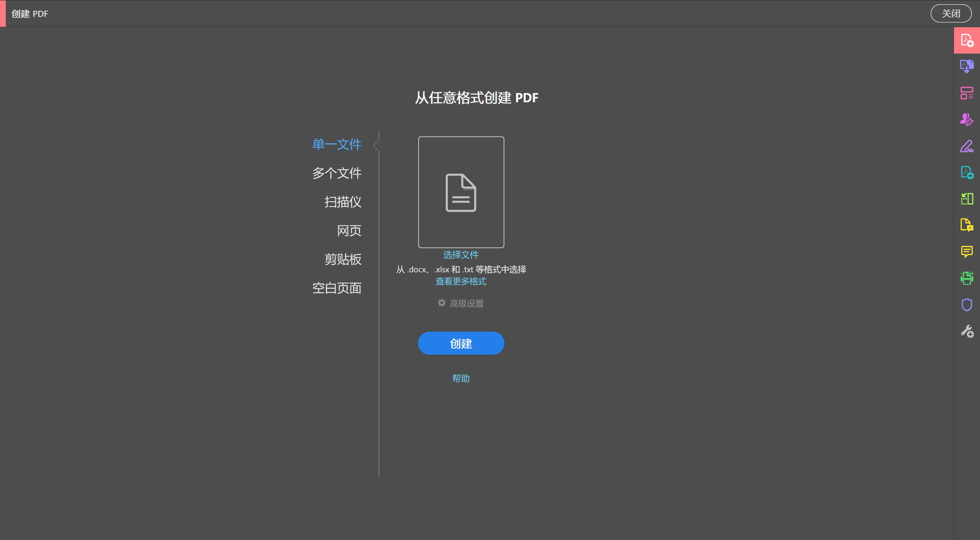The image size is (980, 540).
Task: Click the 查看更多格式 link
Action: pos(461,281)
